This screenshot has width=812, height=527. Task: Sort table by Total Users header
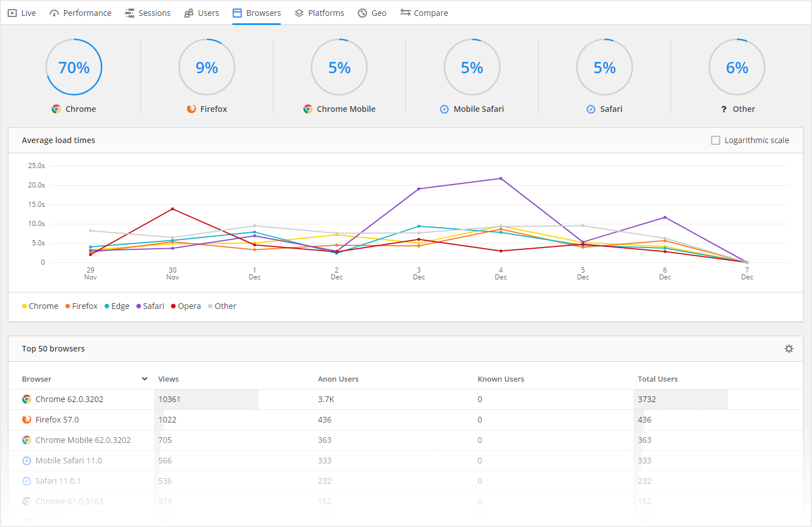tap(657, 379)
